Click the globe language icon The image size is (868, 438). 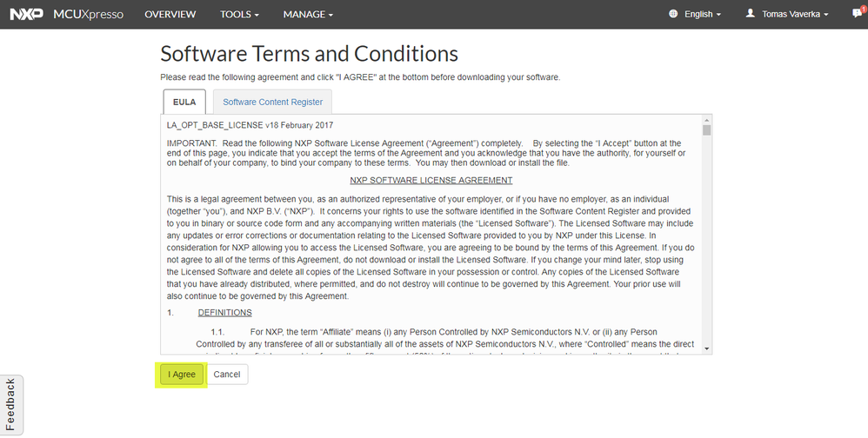(x=673, y=14)
